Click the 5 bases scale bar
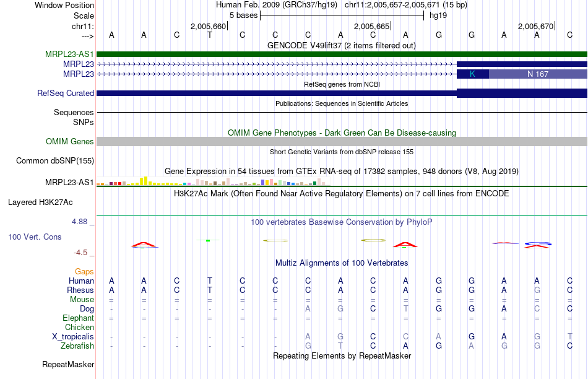 342,15
